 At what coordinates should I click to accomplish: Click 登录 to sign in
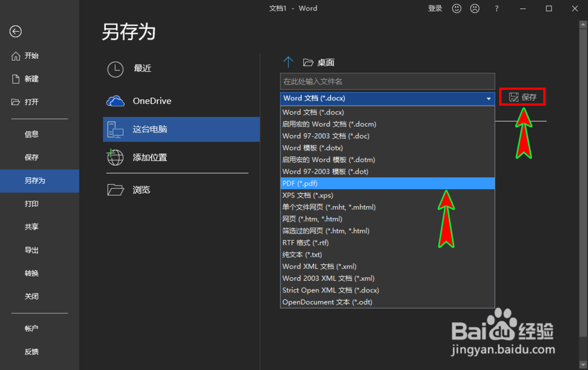tap(435, 8)
